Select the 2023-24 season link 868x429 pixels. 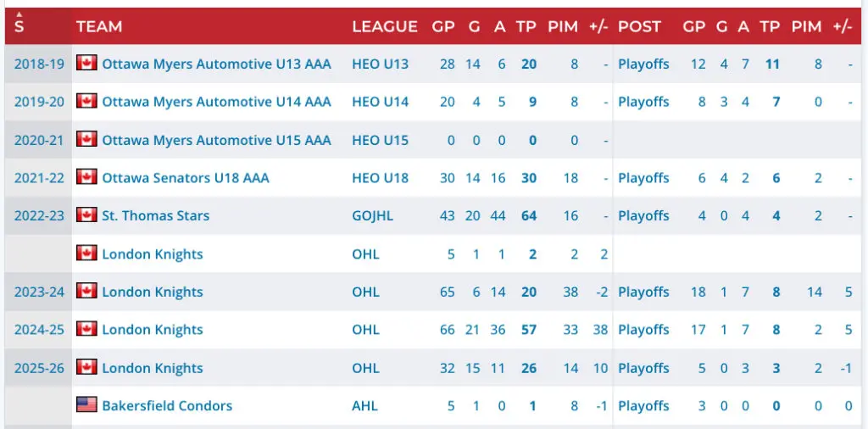click(x=39, y=292)
